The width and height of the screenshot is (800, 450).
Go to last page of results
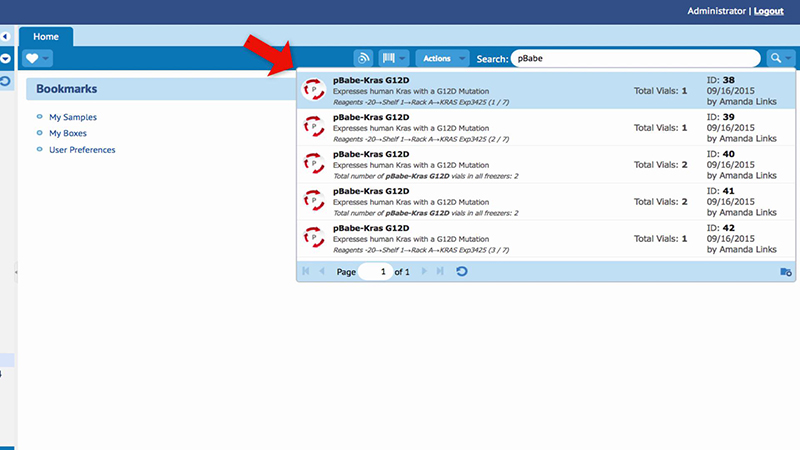[x=440, y=271]
